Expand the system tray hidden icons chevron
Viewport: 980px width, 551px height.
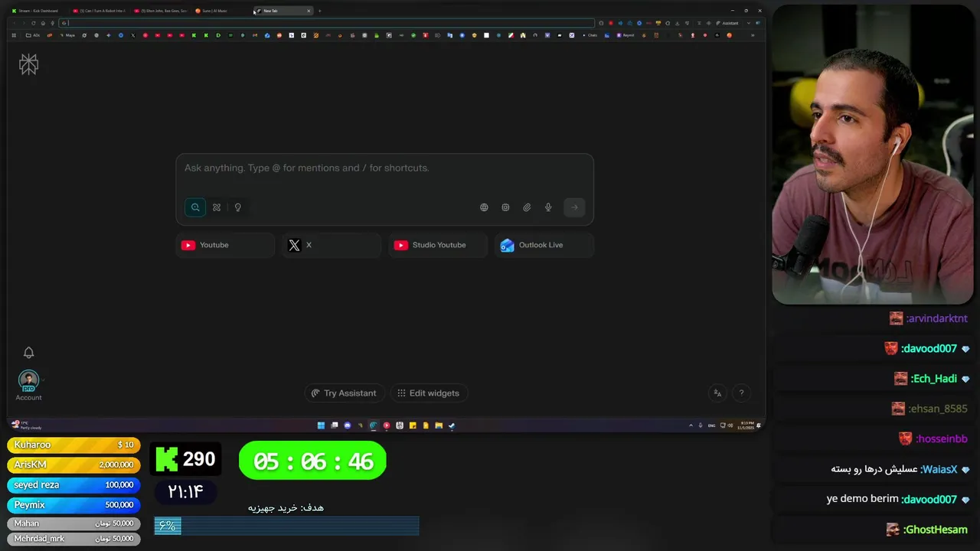point(691,425)
